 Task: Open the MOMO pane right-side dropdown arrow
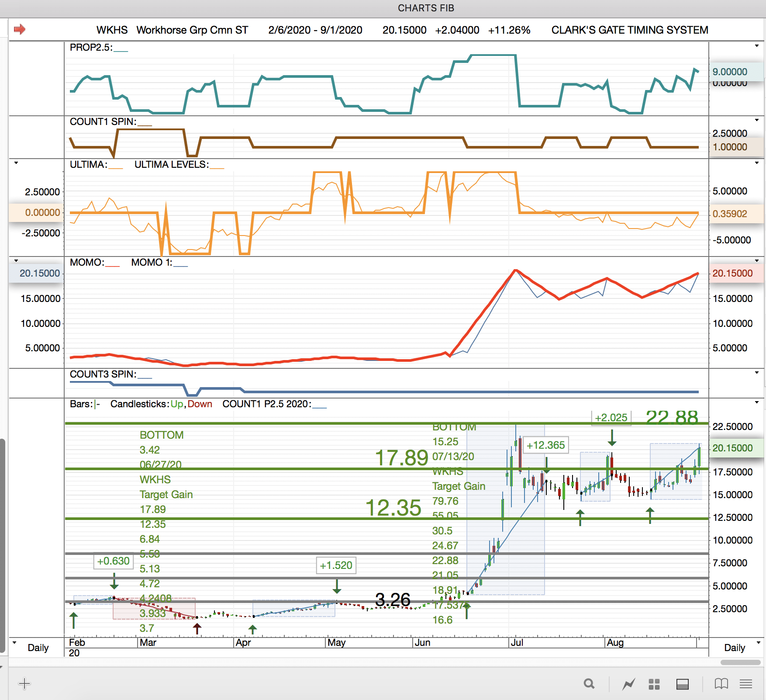[x=757, y=261]
